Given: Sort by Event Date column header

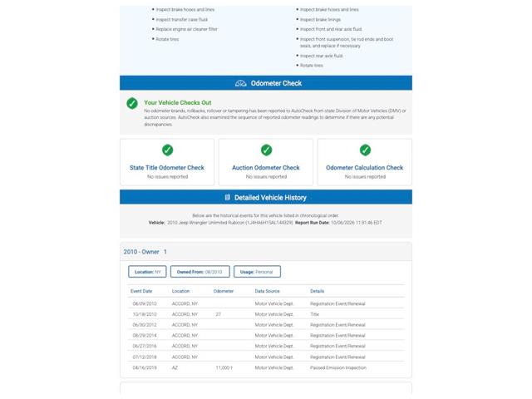Looking at the screenshot, I should 141,291.
